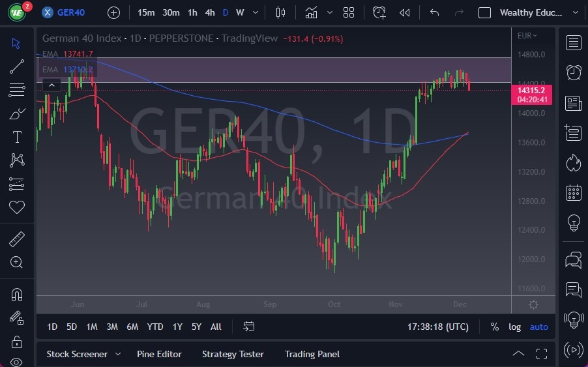Show All date range

[x=216, y=327]
